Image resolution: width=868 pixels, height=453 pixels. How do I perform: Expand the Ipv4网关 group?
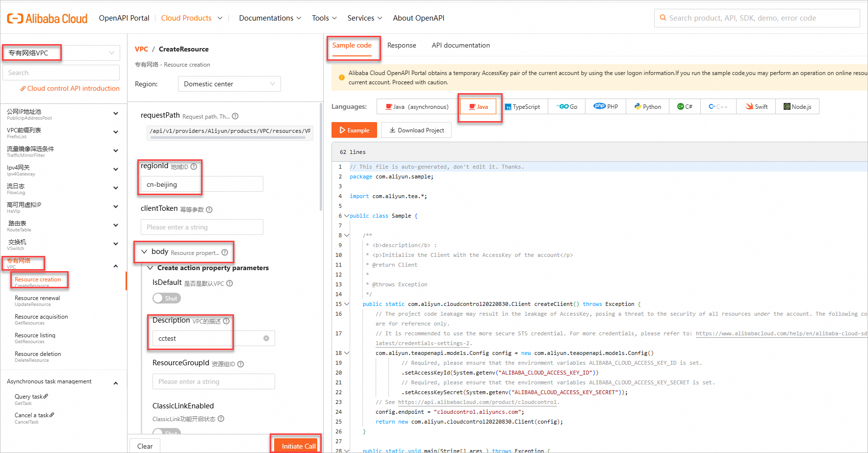coord(116,170)
